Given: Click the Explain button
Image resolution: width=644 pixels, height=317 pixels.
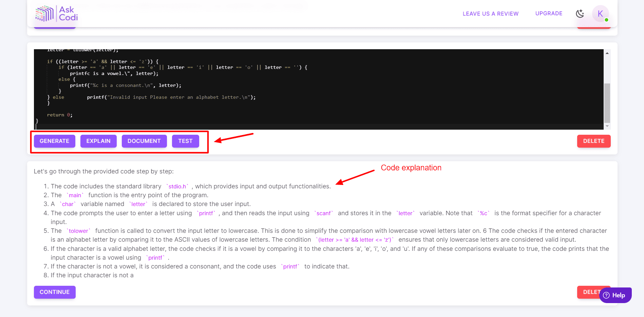Looking at the screenshot, I should (98, 141).
